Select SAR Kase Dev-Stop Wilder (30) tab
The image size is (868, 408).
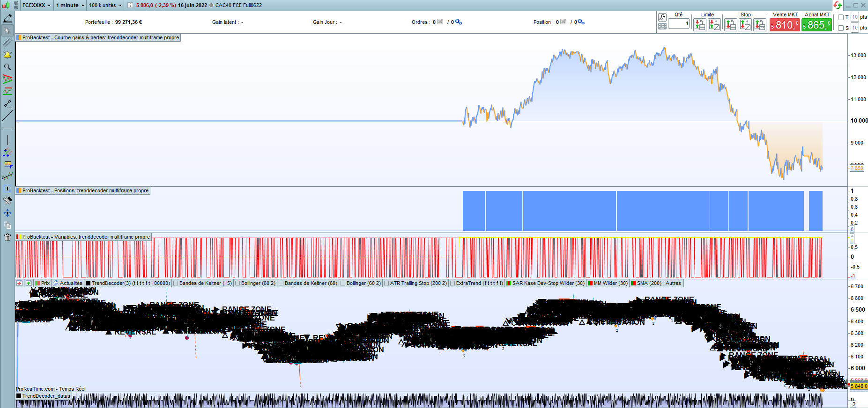point(546,283)
